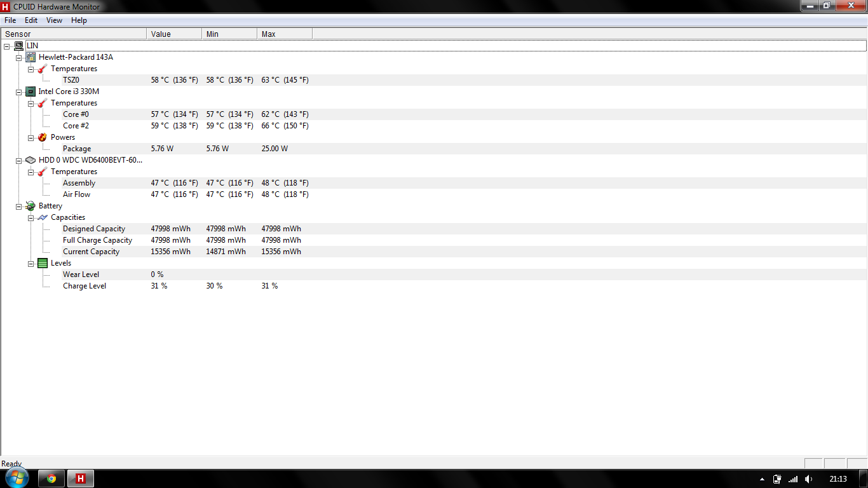This screenshot has width=868, height=488.
Task: Click the Powers flame icon
Action: (43, 137)
